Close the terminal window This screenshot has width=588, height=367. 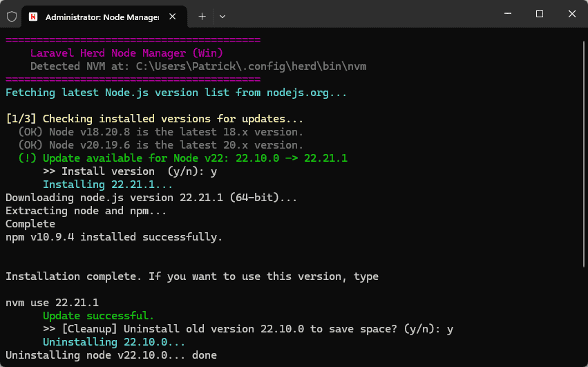tap(572, 14)
